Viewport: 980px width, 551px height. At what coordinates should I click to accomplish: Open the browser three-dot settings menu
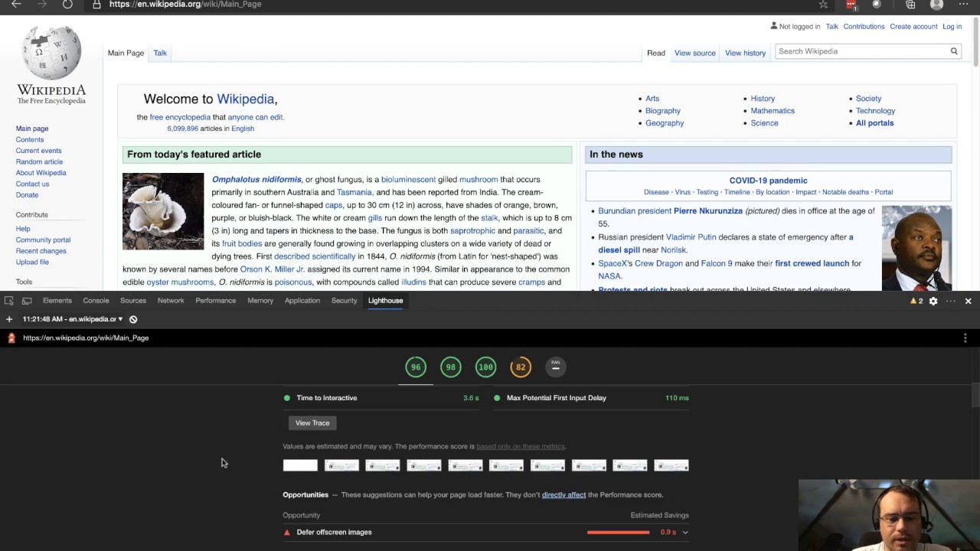point(963,5)
